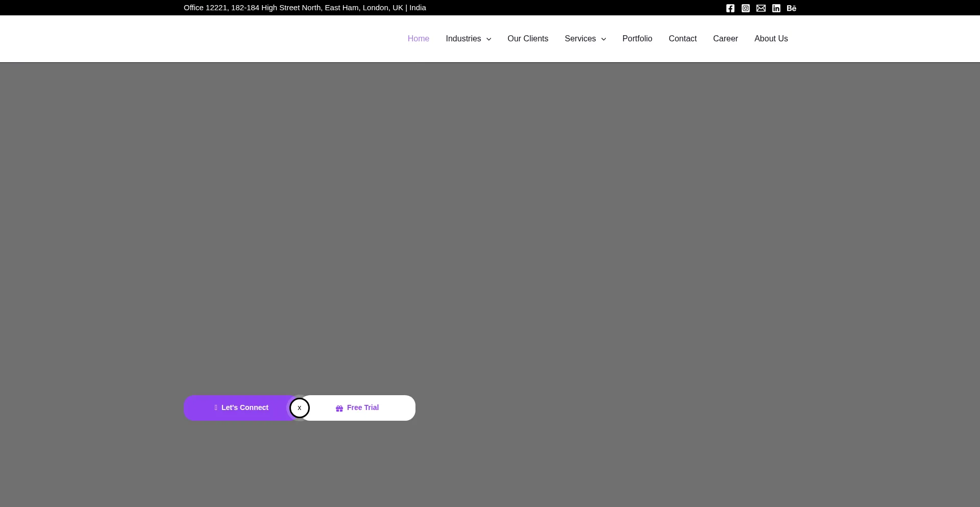Visit the Behance profile icon
Image resolution: width=980 pixels, height=507 pixels.
(792, 8)
